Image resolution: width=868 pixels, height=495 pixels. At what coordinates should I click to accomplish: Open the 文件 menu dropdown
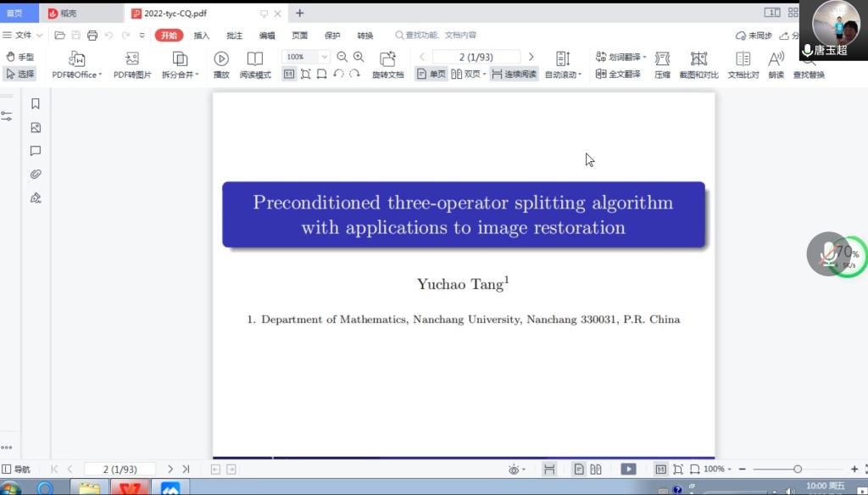23,36
